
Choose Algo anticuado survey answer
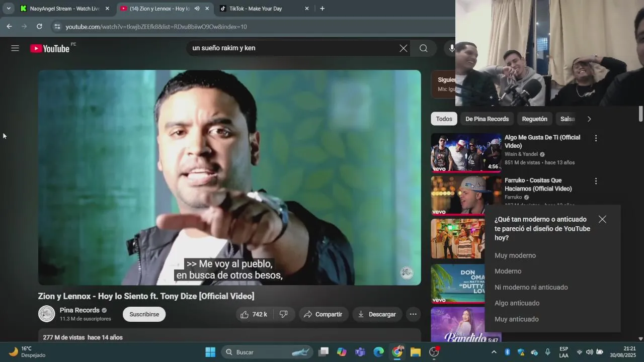pos(517,303)
